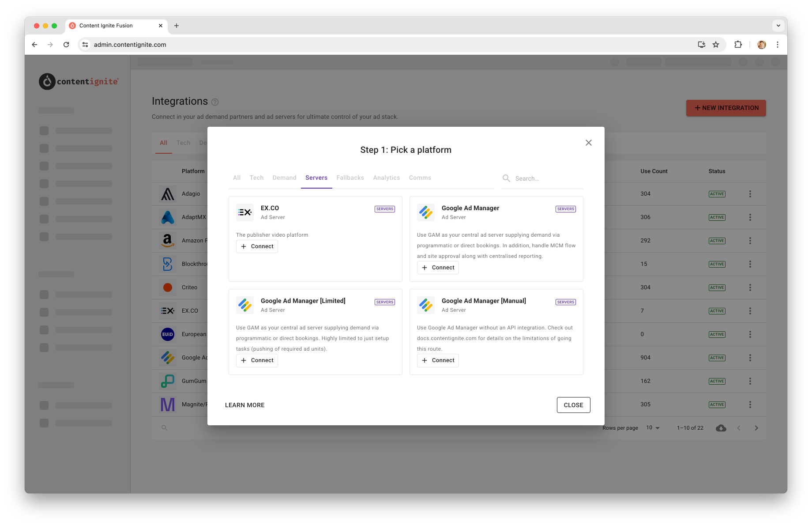Bookmark this page with the star icon

pos(716,45)
